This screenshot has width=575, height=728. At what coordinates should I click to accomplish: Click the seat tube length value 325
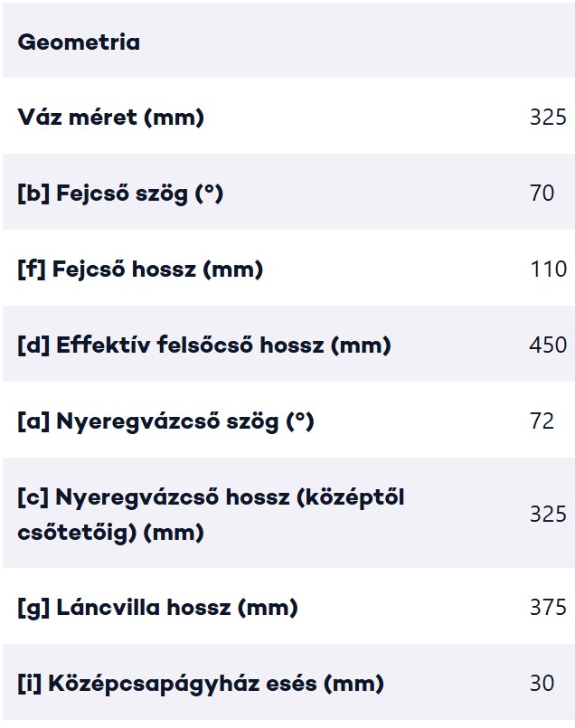(548, 515)
